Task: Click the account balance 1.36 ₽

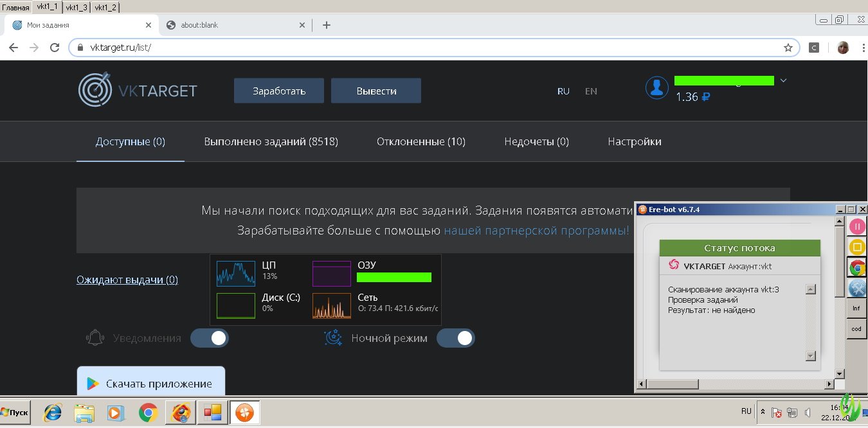Action: pos(692,97)
